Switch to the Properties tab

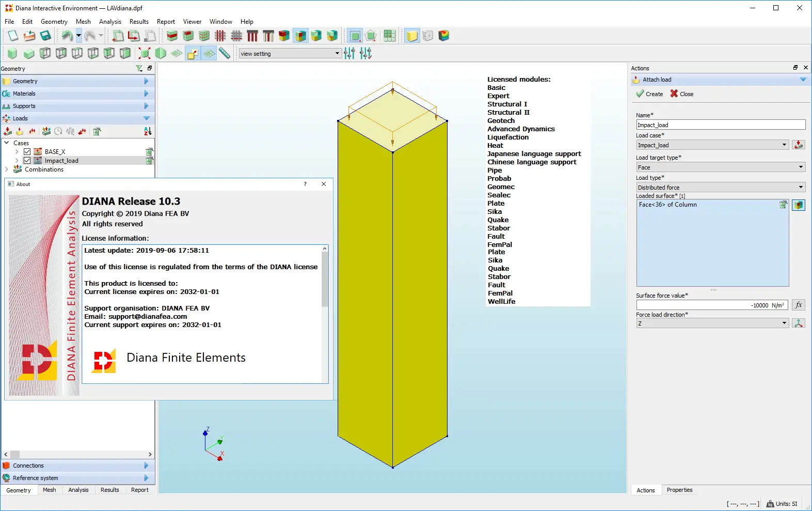(x=679, y=490)
